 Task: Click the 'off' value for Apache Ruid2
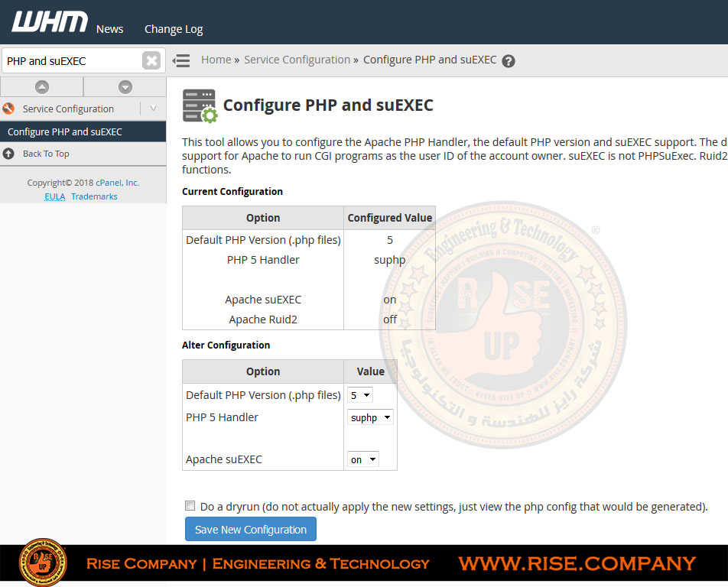click(x=389, y=319)
